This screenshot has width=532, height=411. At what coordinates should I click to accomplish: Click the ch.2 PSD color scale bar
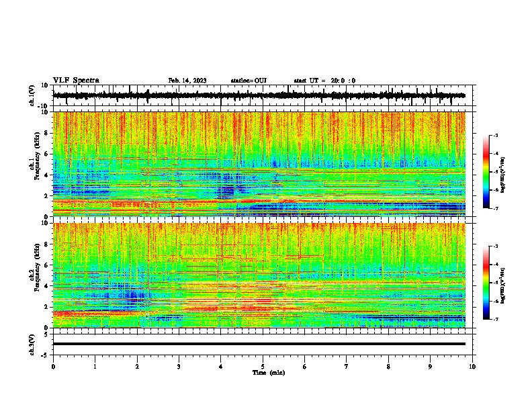coord(486,283)
